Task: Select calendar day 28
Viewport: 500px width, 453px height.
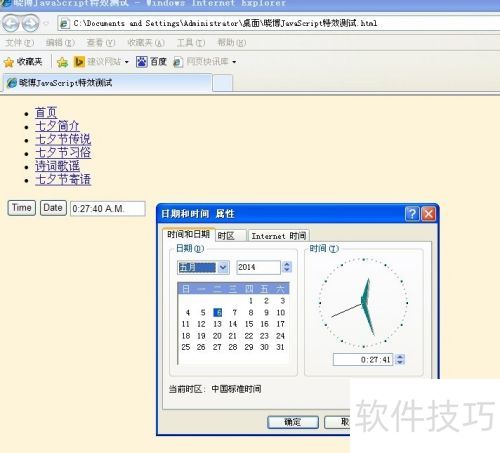Action: tap(233, 347)
